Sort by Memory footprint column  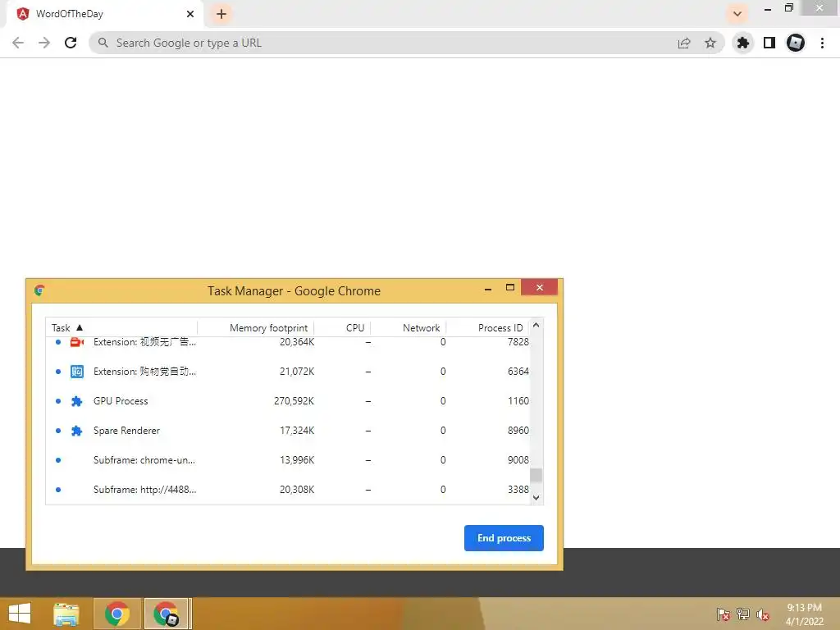pos(256,328)
